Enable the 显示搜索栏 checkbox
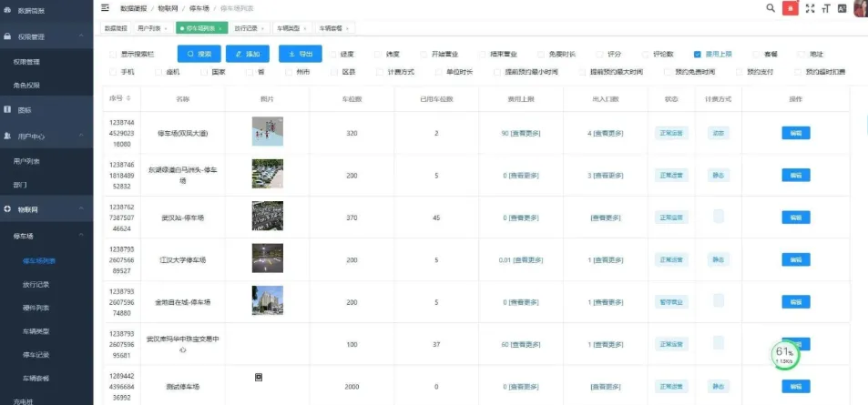Viewport: 868px width, 405px height. [113, 55]
